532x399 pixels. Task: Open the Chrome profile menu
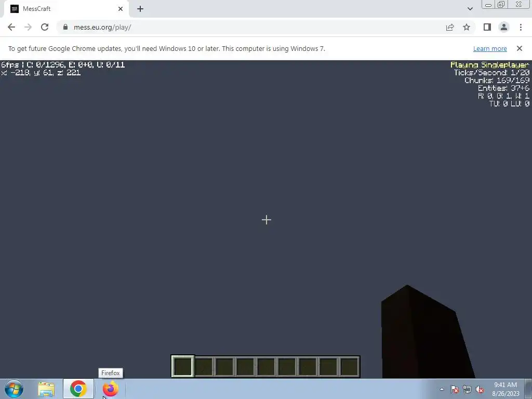[504, 27]
